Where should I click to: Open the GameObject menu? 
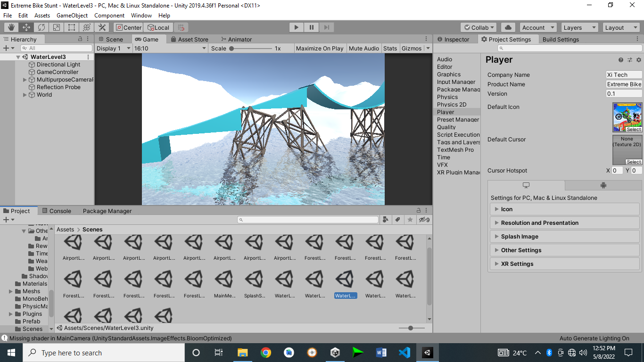point(72,15)
